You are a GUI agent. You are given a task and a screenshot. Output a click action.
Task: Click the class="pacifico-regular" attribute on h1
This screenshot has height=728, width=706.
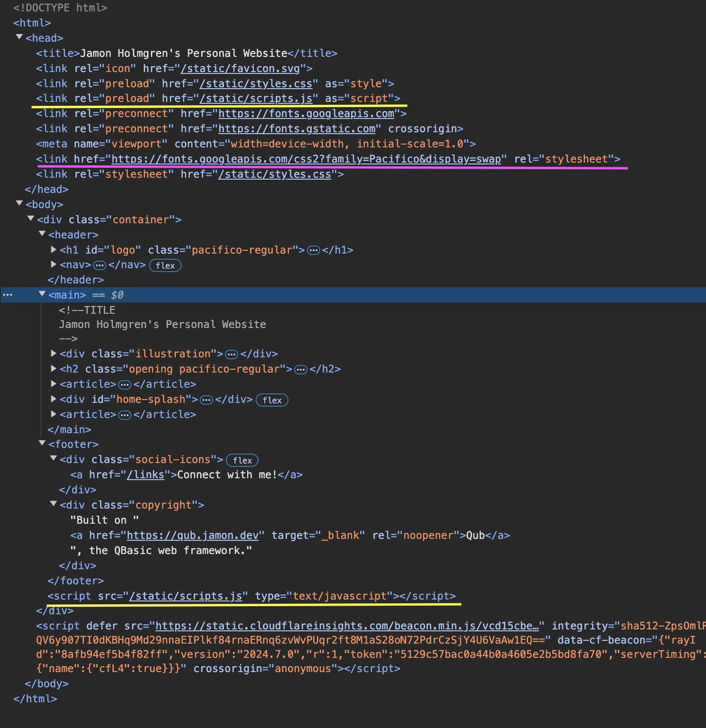tap(223, 250)
